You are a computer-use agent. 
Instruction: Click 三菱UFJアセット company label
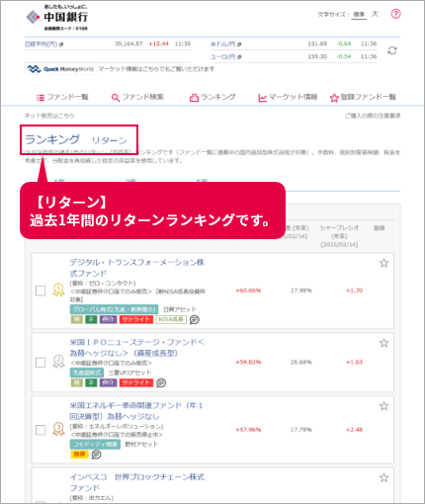click(129, 373)
